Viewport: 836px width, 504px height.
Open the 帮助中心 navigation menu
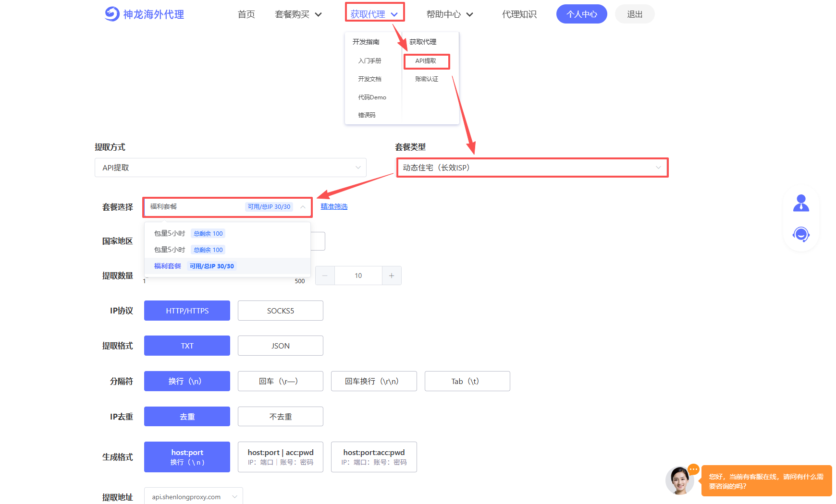pyautogui.click(x=449, y=14)
